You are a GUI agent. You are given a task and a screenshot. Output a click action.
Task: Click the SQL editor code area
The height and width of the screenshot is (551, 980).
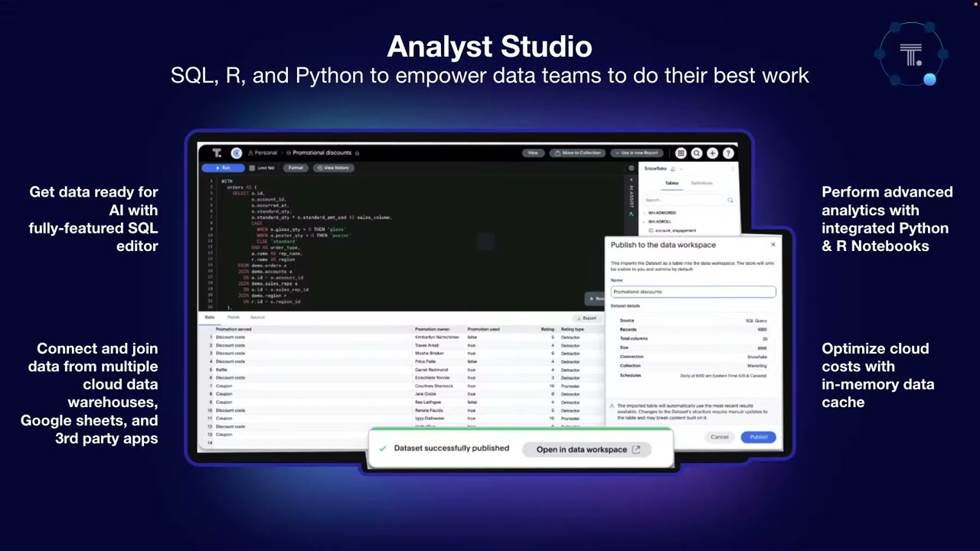click(x=413, y=243)
